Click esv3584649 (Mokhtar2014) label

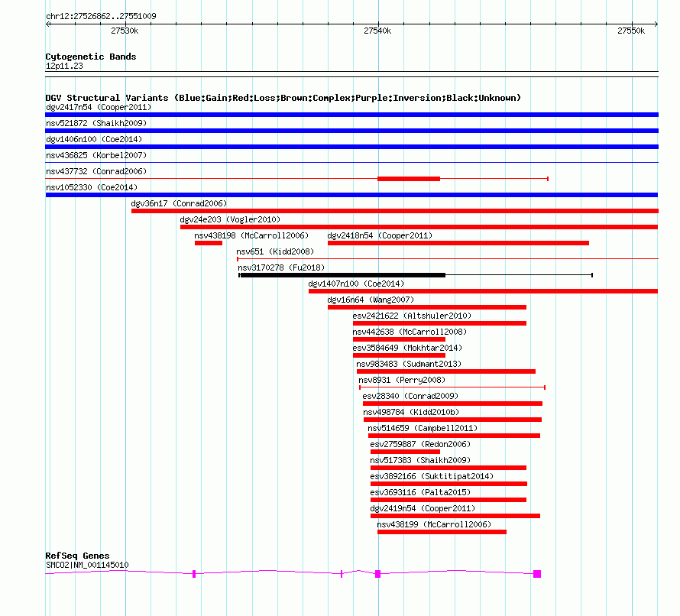tap(408, 348)
